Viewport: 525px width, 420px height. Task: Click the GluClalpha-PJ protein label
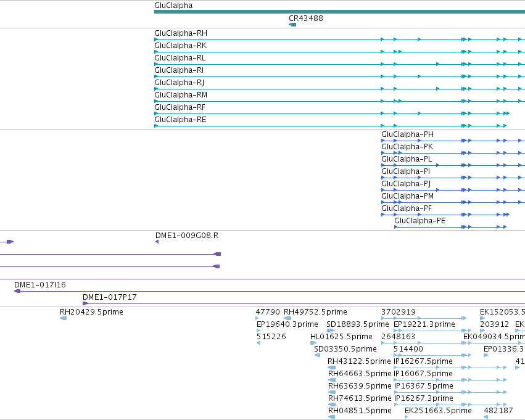406,184
